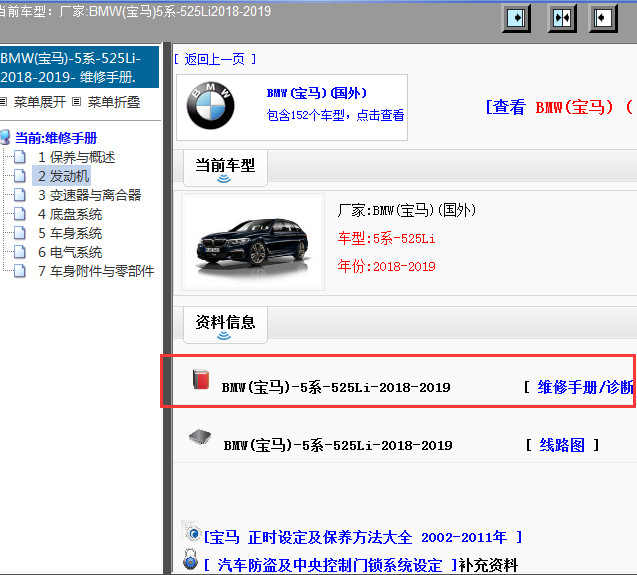Click the BMW 5系 car thumbnail image

(253, 242)
